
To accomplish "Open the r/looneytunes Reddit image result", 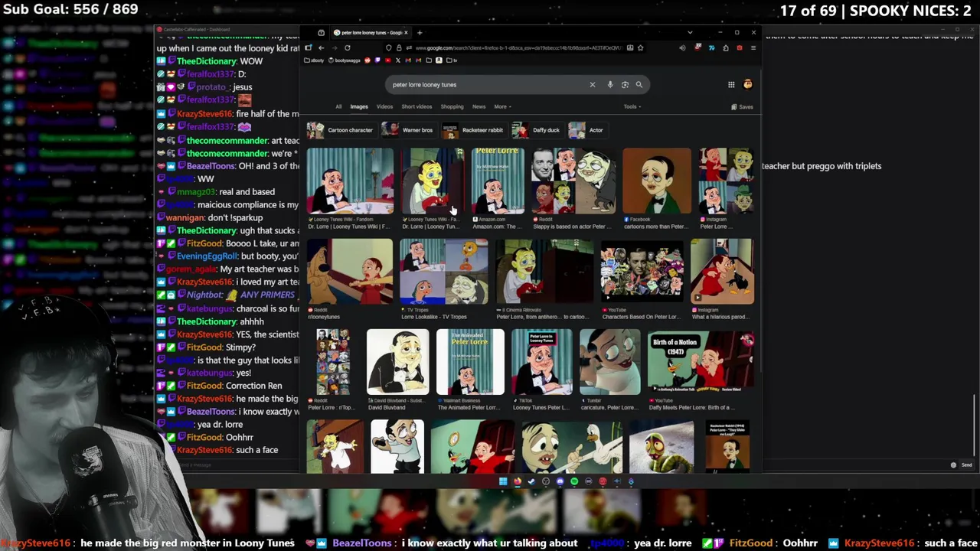I will pyautogui.click(x=350, y=271).
